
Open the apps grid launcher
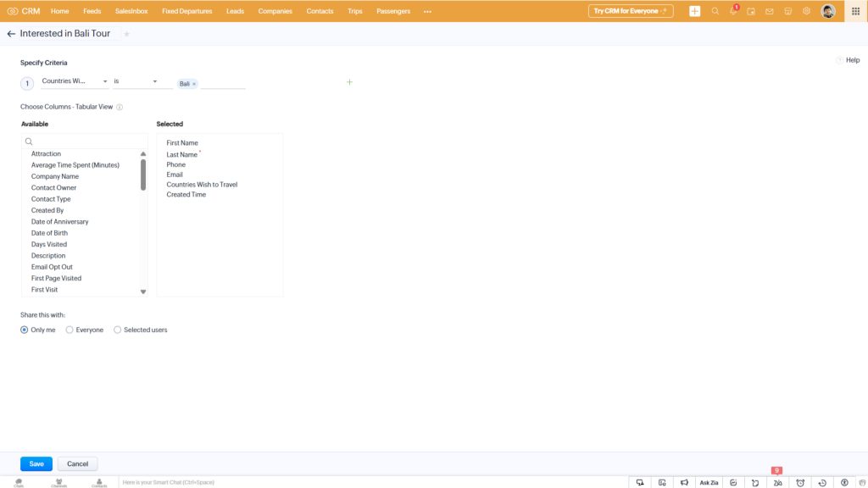pyautogui.click(x=856, y=11)
